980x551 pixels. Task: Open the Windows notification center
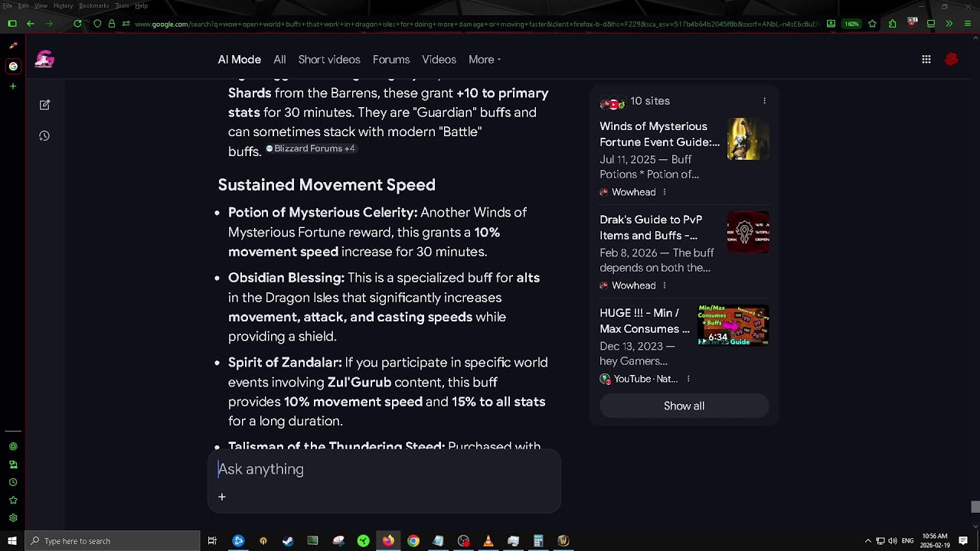963,541
